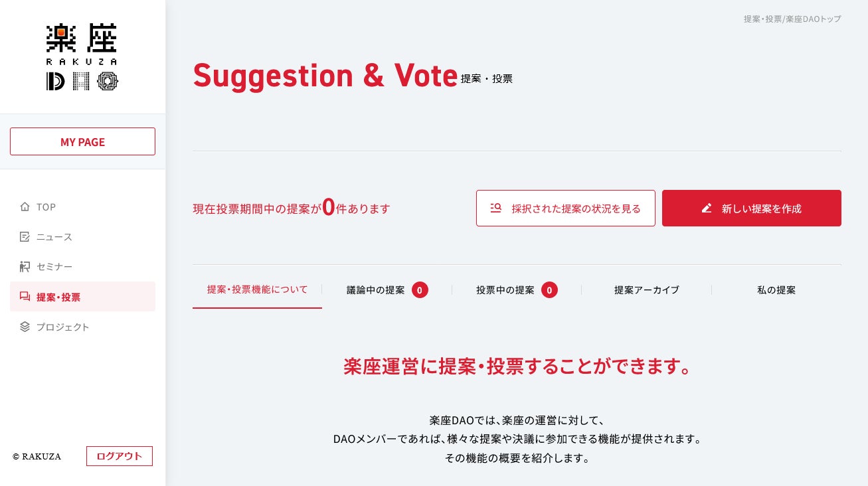Click the 提案・投票/楽座DAOトップ breadcrumb

(792, 19)
